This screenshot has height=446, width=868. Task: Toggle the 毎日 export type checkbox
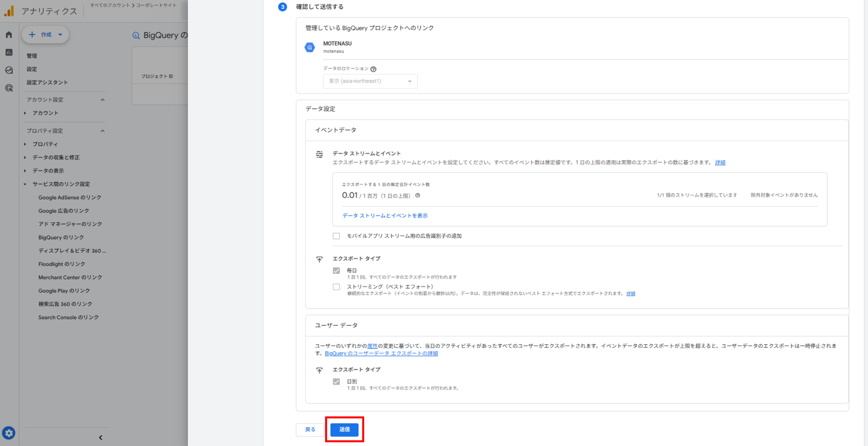click(336, 271)
